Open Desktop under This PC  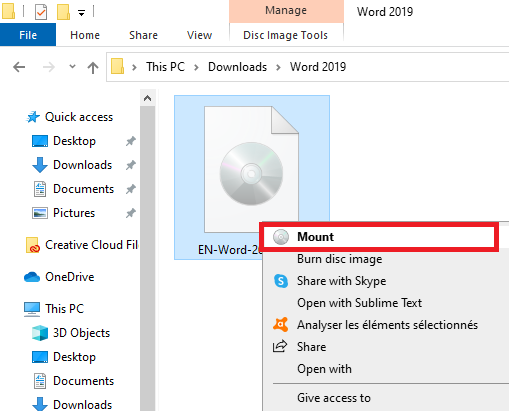[x=74, y=357]
